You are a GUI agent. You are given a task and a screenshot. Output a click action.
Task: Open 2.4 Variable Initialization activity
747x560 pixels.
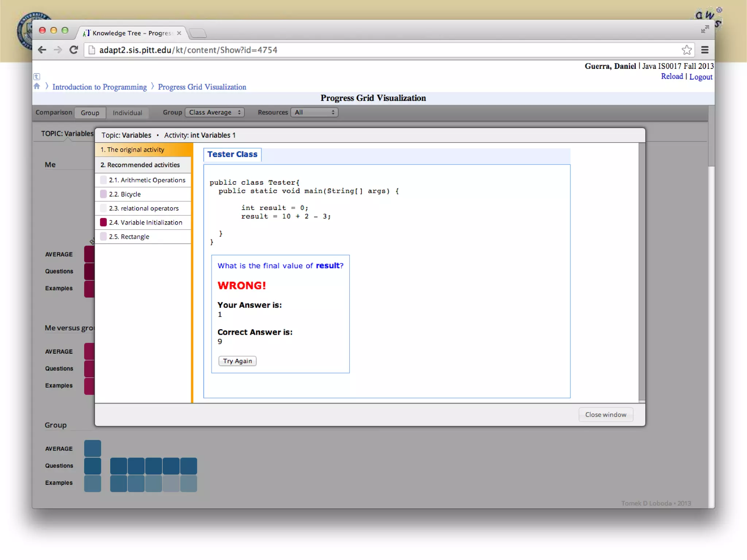tap(145, 222)
